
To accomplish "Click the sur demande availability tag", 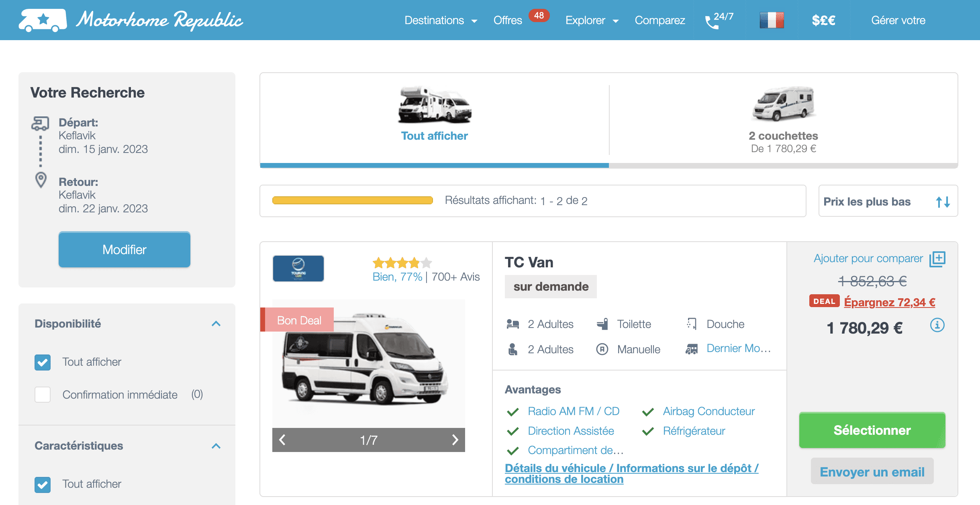I will [551, 287].
